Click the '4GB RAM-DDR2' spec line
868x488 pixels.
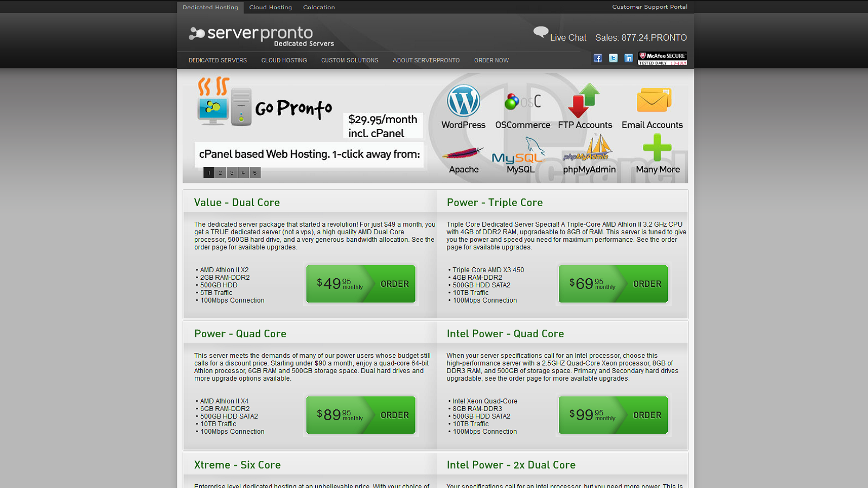tap(477, 278)
